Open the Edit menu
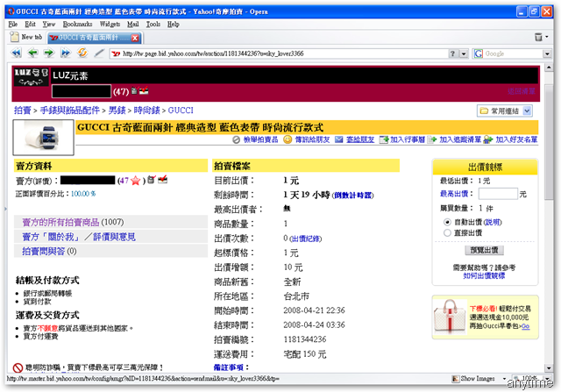 click(x=30, y=24)
